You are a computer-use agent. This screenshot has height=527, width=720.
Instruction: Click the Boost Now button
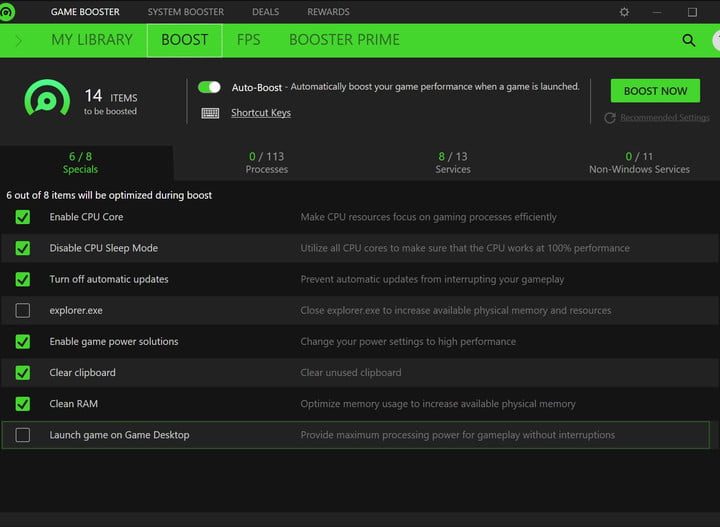[655, 91]
